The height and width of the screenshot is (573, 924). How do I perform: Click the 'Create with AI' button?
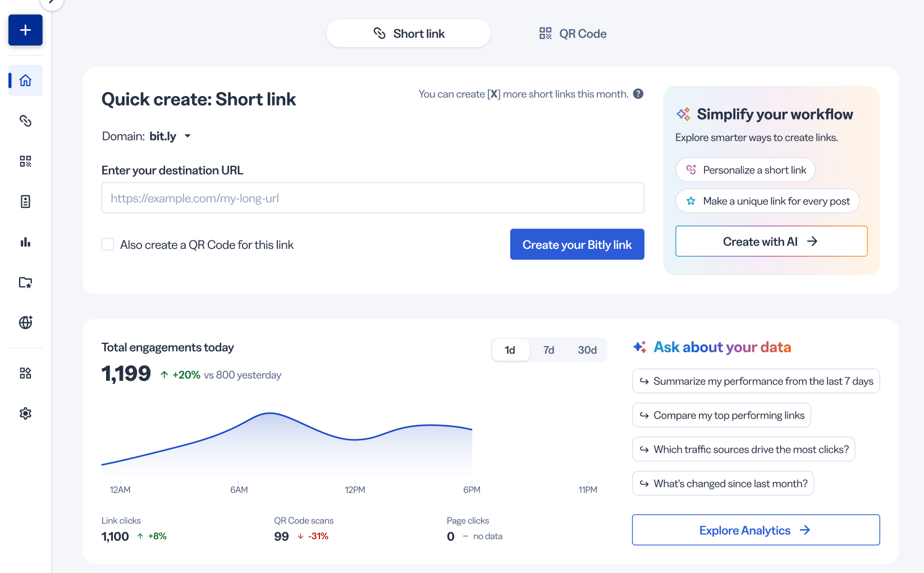771,242
